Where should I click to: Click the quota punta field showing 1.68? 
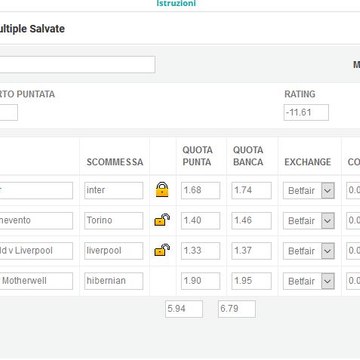point(200,190)
